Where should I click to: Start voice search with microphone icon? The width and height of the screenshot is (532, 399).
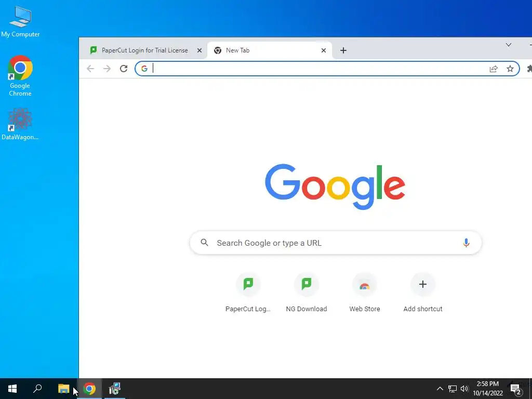coord(466,243)
